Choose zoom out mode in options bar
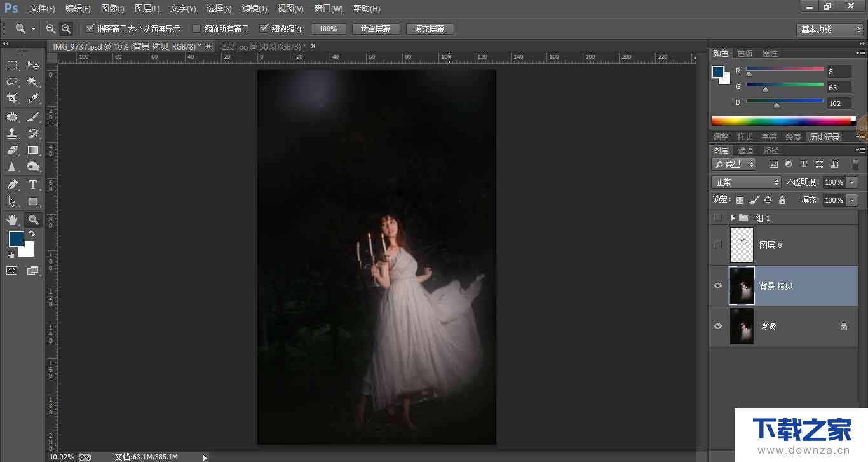Image resolution: width=868 pixels, height=462 pixels. [x=65, y=29]
